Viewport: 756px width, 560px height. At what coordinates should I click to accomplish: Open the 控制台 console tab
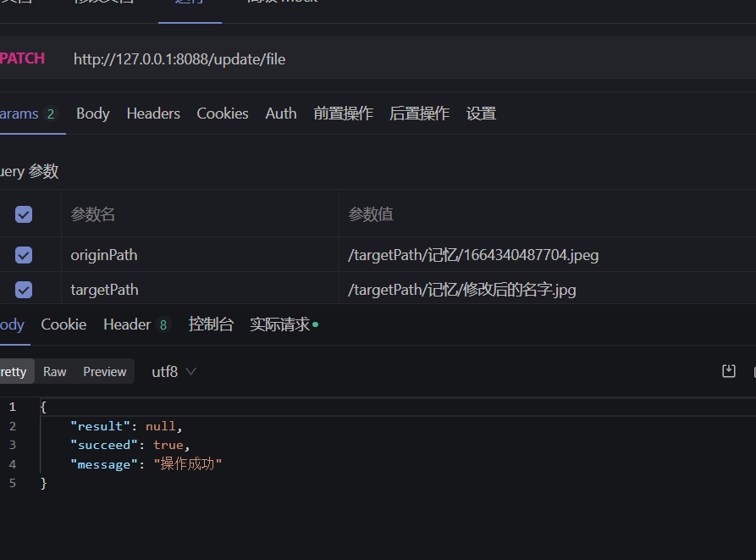tap(211, 324)
